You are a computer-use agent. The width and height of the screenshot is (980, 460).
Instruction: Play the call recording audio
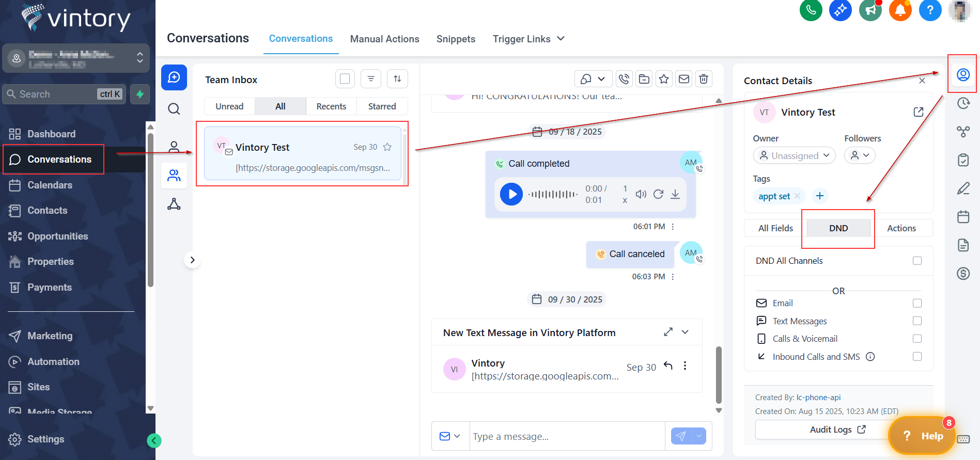pyautogui.click(x=511, y=194)
